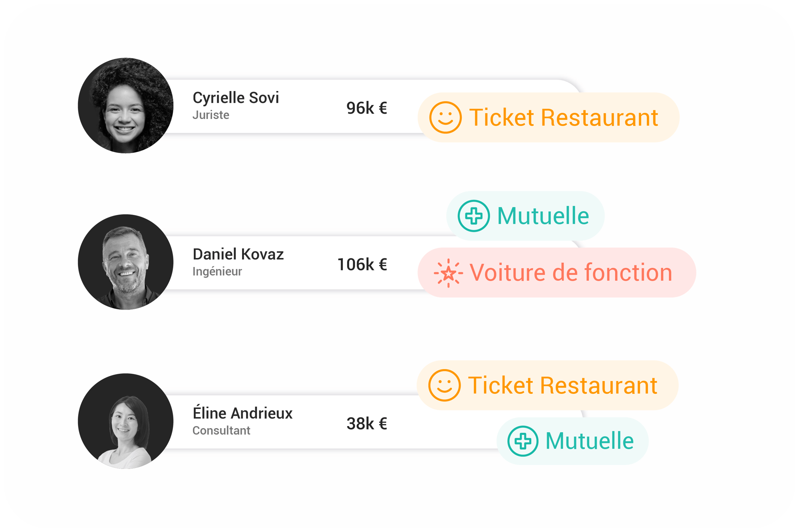Click the name Éline Andrieux
The width and height of the screenshot is (799, 532).
point(242,412)
